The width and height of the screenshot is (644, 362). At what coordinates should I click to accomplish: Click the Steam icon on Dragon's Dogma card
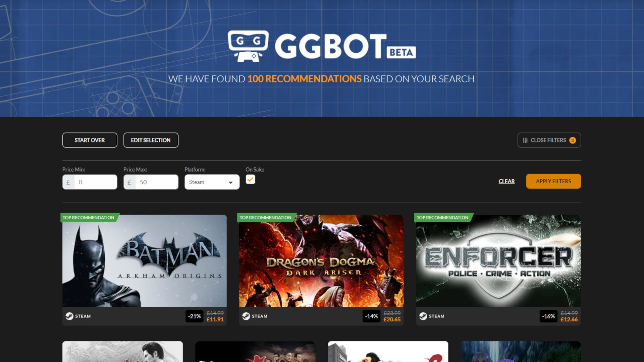pos(247,316)
